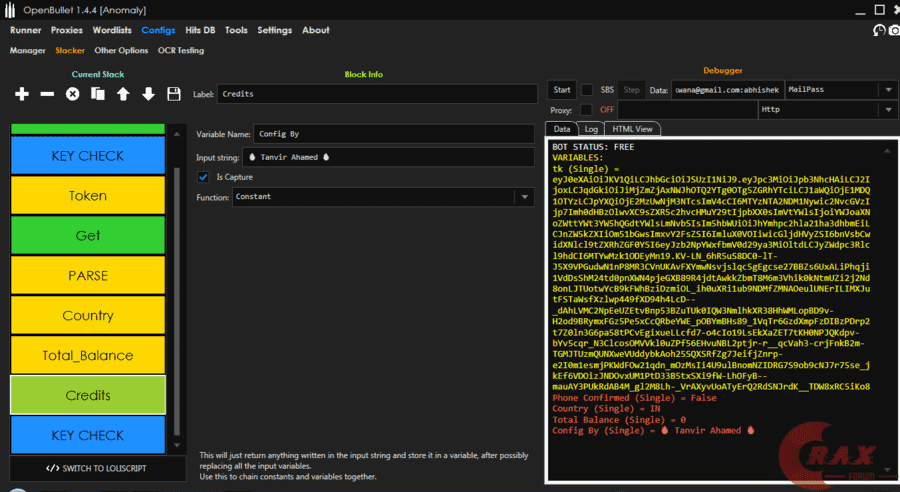The width and height of the screenshot is (900, 492).
Task: Uncheck the Is Capture checkbox
Action: (203, 177)
